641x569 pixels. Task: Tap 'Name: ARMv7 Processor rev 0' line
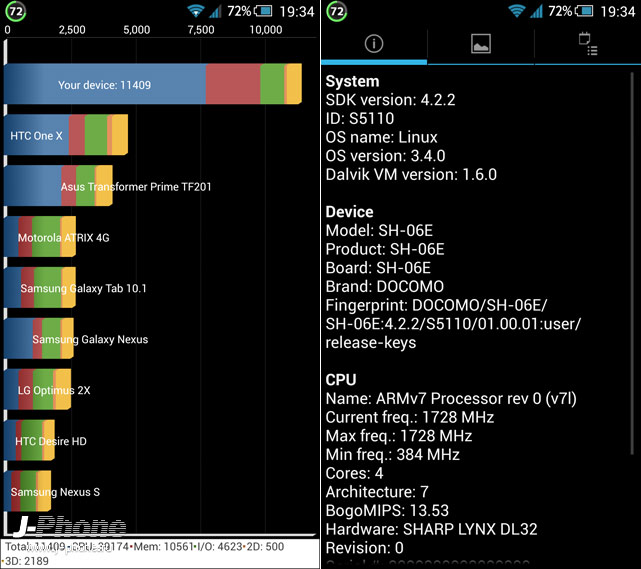coord(451,398)
